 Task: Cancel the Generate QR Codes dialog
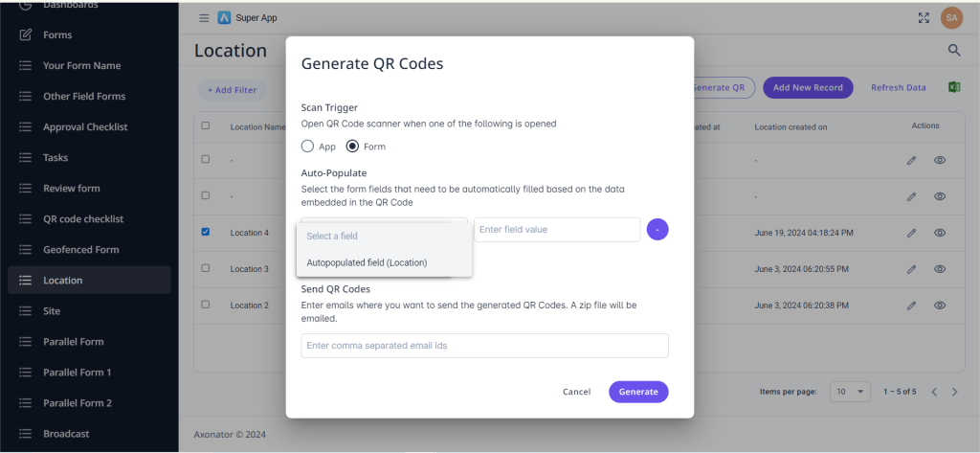[576, 392]
